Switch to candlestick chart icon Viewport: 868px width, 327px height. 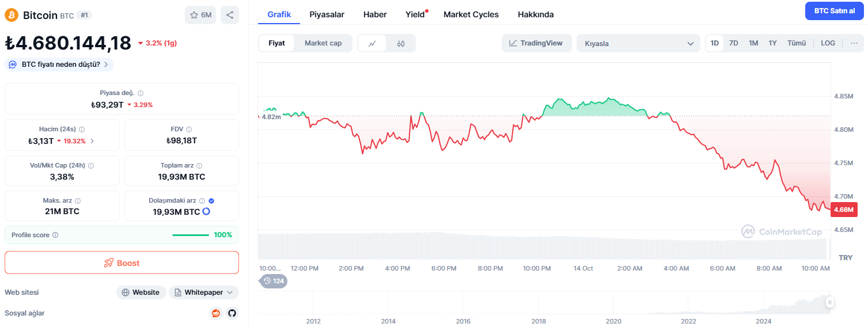[401, 43]
